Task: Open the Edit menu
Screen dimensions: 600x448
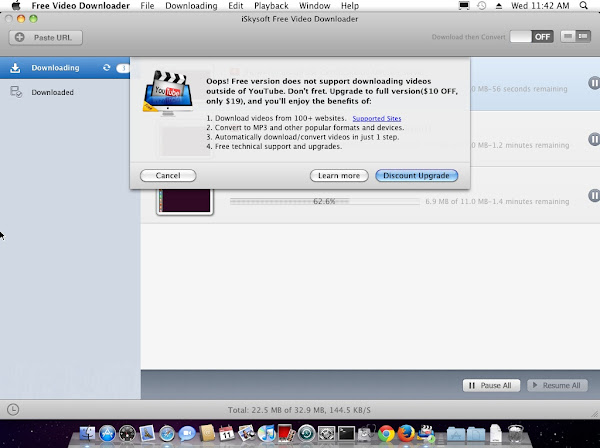Action: tap(236, 6)
